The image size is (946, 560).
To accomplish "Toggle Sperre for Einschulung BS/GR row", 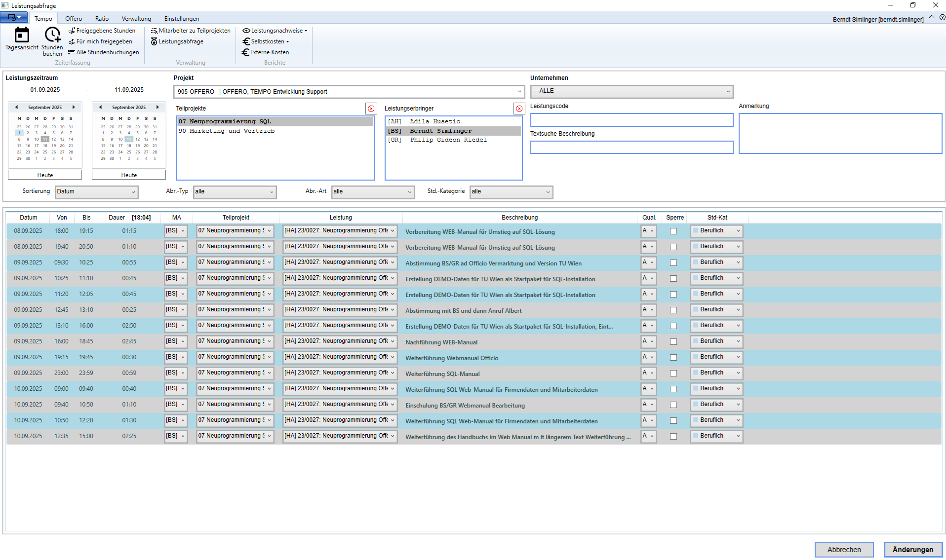I will (x=673, y=405).
